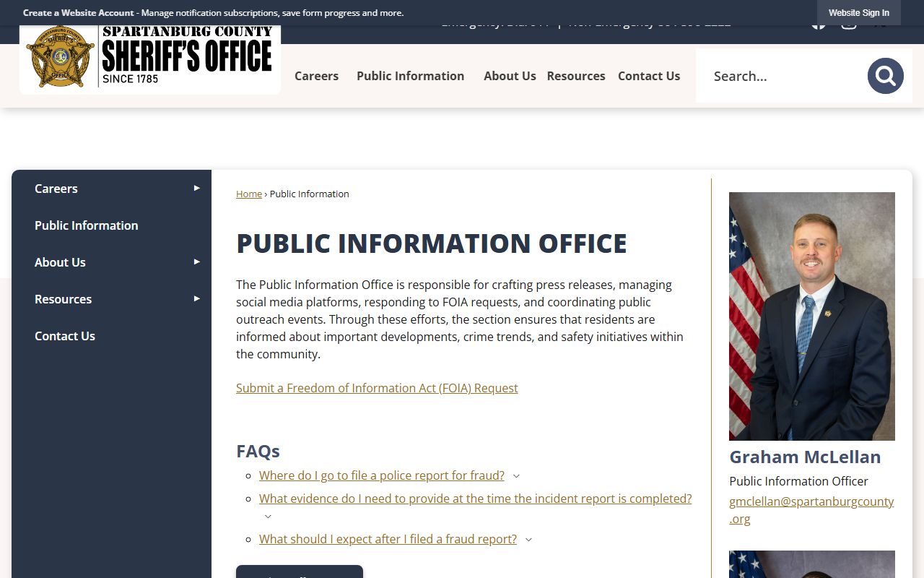Expand the evidence FAQ chevron
This screenshot has width=924, height=578.
click(x=268, y=517)
